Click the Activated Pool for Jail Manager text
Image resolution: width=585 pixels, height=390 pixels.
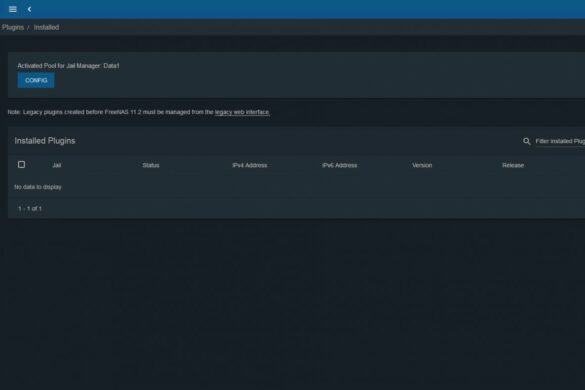point(68,66)
